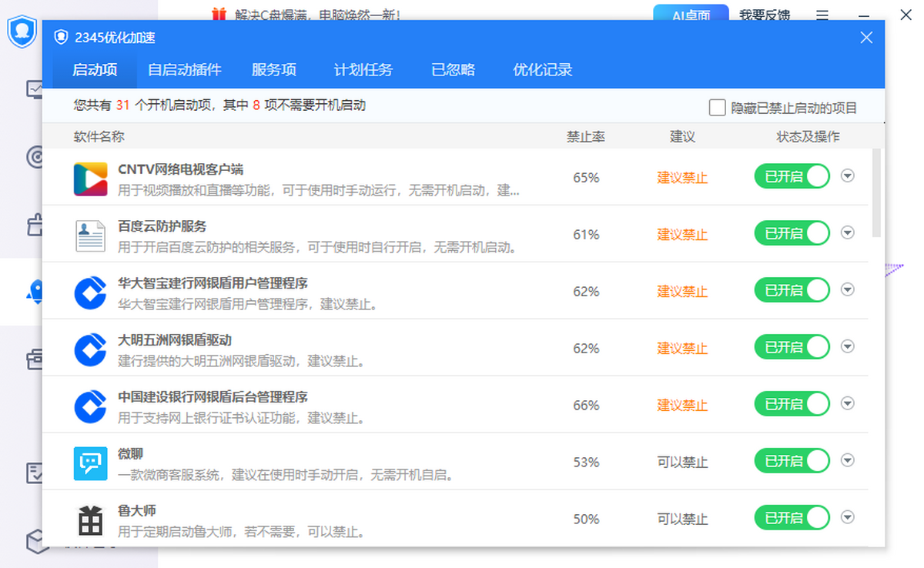Viewport: 924px width, 568px height.
Task: Click the AI桌面 button
Action: tap(691, 15)
